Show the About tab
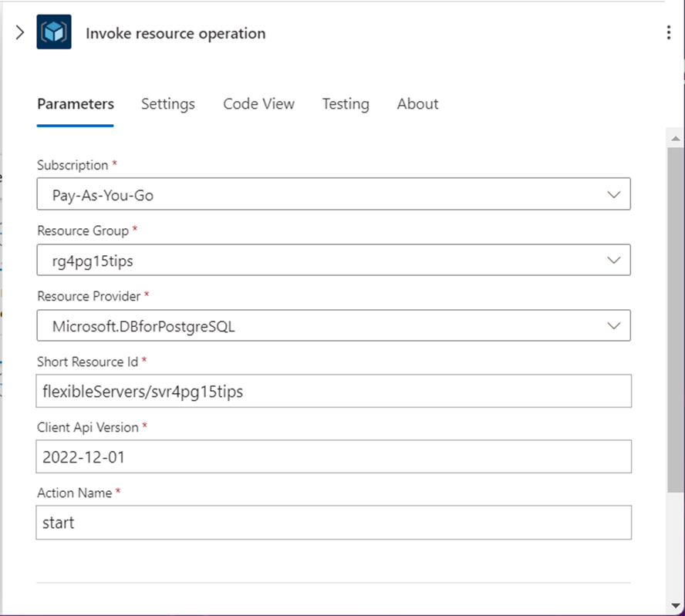Viewport: 685px width, 616px height. point(417,104)
